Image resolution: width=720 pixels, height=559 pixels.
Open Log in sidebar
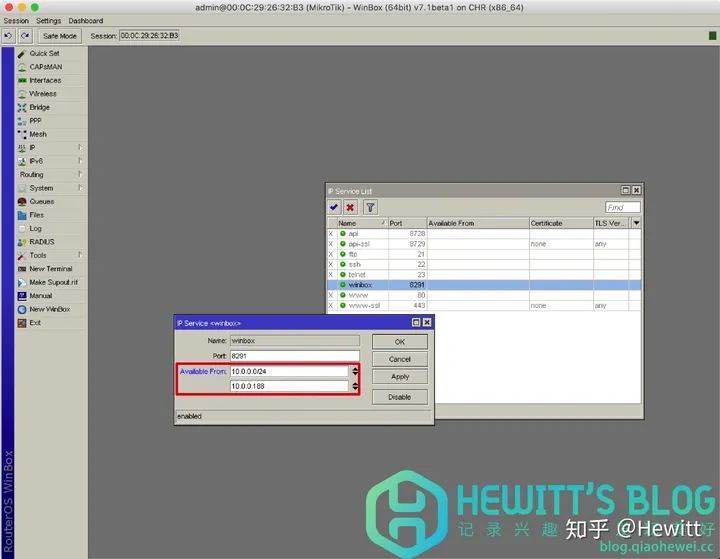tap(51, 228)
